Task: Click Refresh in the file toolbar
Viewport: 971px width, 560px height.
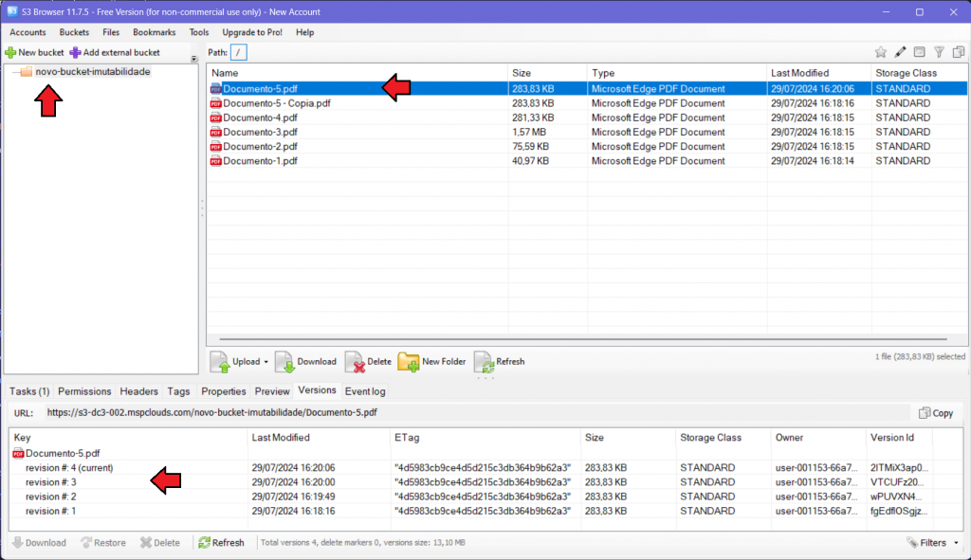Action: [x=500, y=362]
